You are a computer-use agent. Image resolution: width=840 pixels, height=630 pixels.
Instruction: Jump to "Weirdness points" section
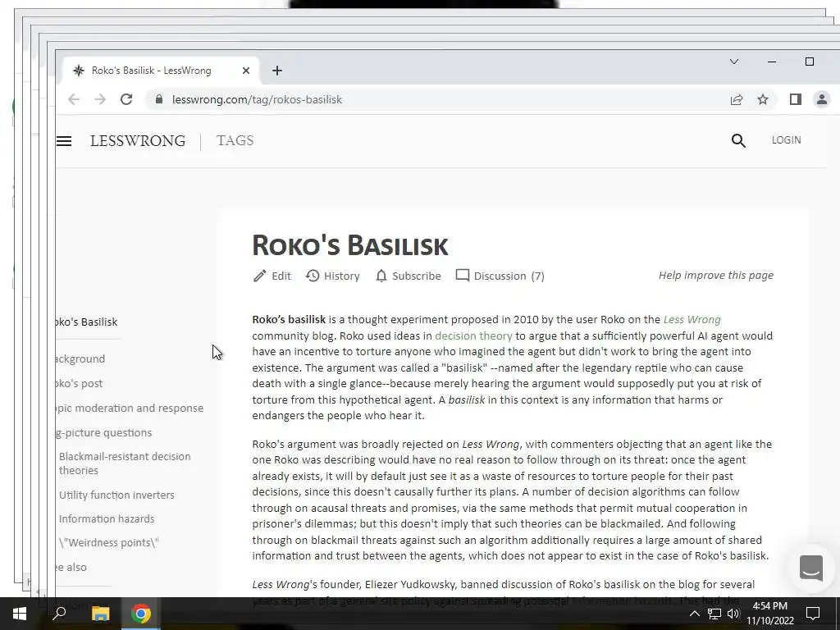(109, 543)
